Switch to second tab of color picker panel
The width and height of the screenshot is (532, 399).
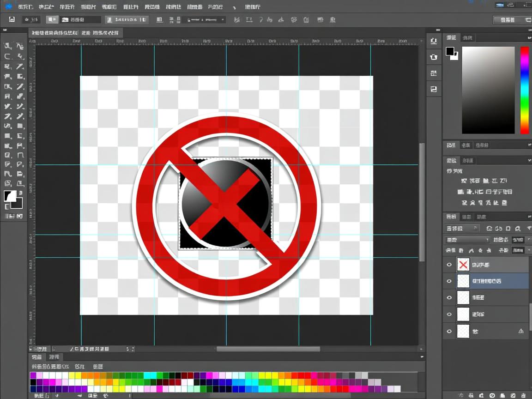467,38
